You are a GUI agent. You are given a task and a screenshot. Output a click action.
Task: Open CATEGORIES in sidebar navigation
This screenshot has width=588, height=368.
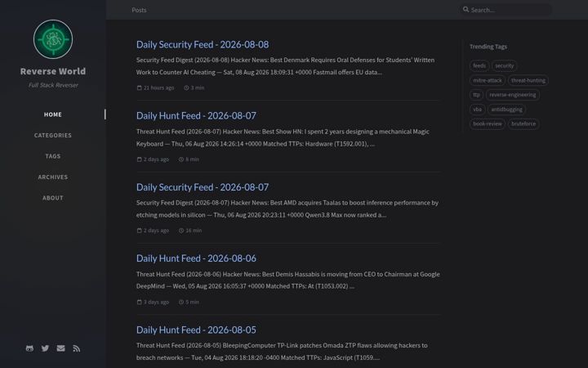[x=53, y=135]
